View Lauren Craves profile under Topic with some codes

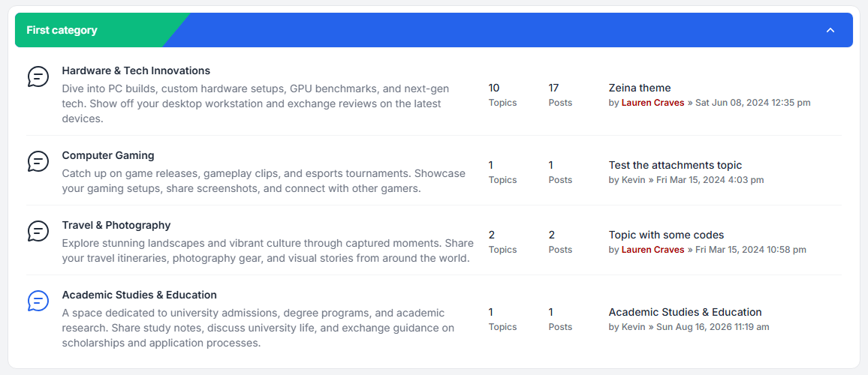(x=653, y=250)
